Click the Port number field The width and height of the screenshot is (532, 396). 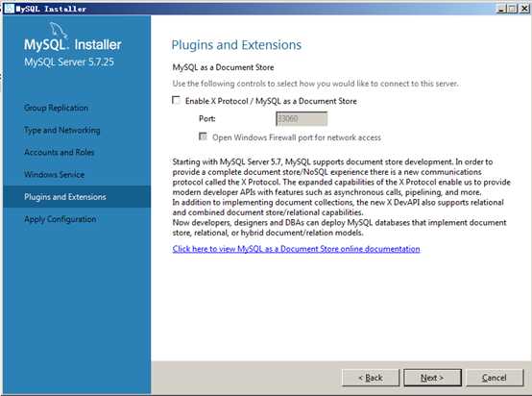pyautogui.click(x=302, y=119)
